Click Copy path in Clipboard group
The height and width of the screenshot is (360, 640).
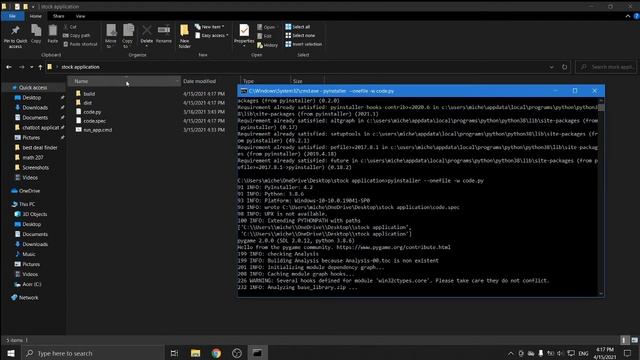coord(77,36)
